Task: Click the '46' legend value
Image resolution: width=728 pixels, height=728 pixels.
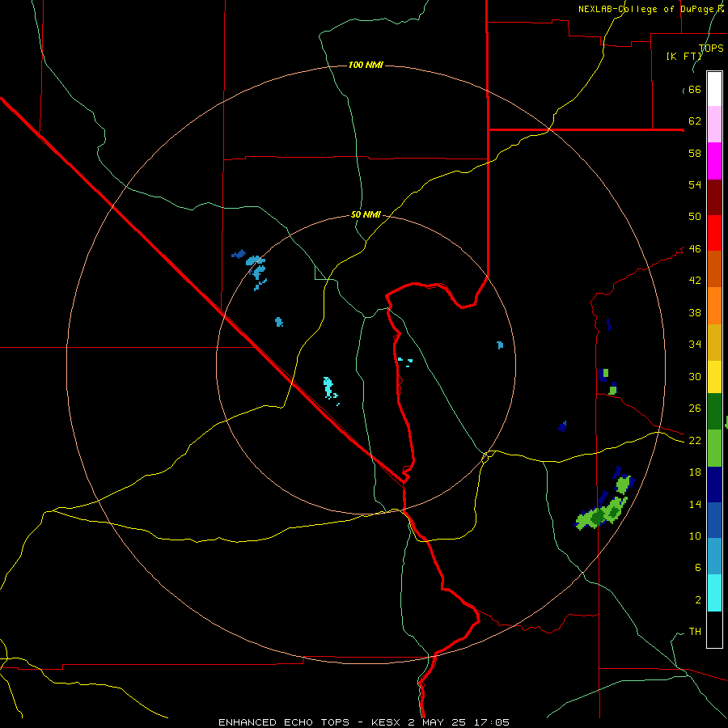Action: point(695,248)
